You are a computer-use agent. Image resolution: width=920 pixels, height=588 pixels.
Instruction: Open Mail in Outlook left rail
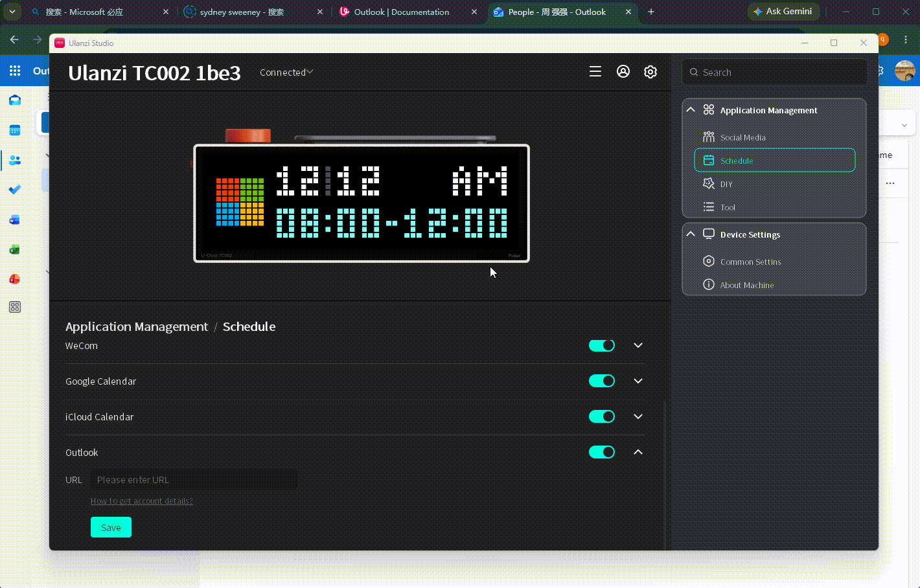[15, 100]
